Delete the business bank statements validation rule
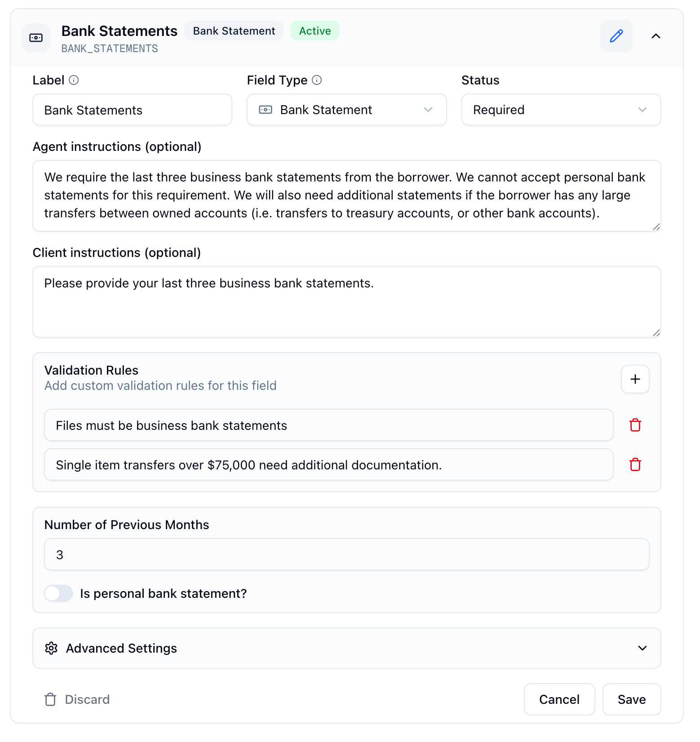Viewport: 700px width, 742px height. tap(635, 425)
